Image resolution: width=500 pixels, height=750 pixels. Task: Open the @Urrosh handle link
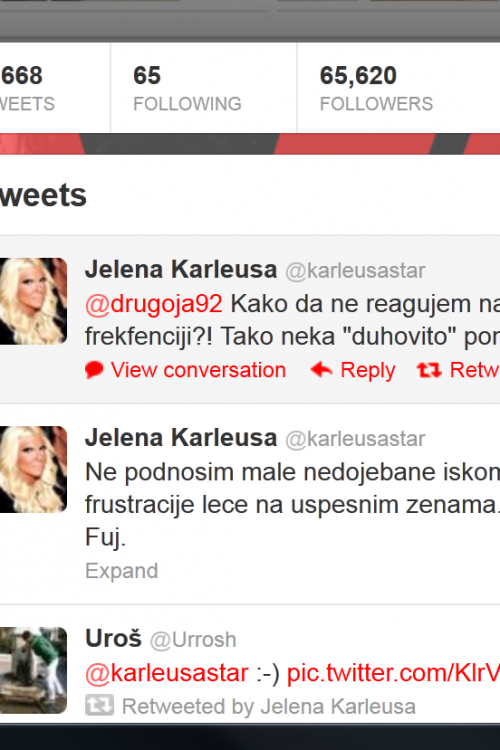click(x=193, y=640)
